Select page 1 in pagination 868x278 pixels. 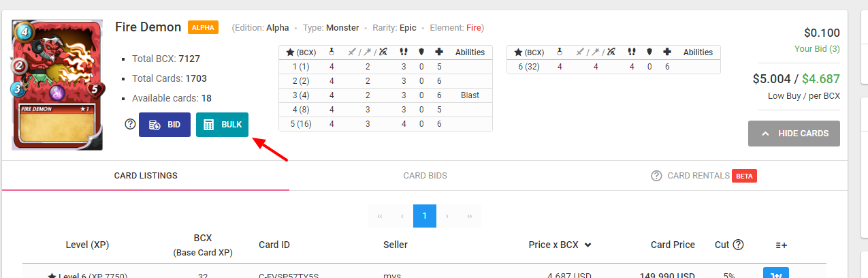click(424, 216)
